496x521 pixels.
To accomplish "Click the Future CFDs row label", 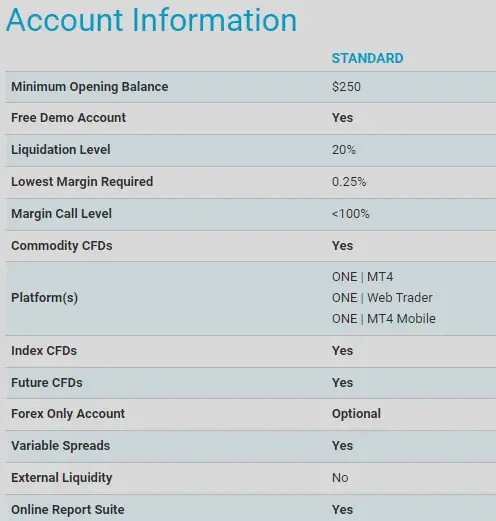I will tap(47, 383).
